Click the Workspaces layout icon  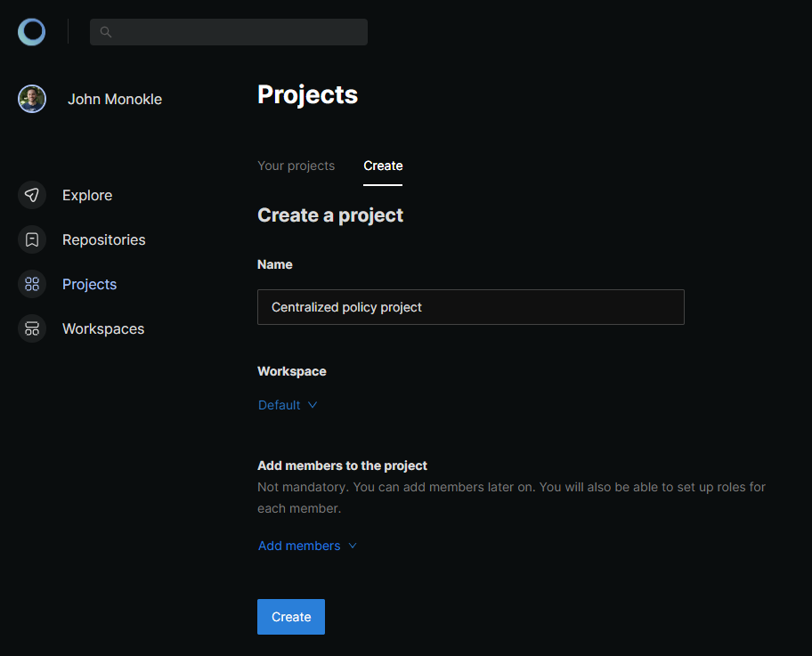pos(32,328)
